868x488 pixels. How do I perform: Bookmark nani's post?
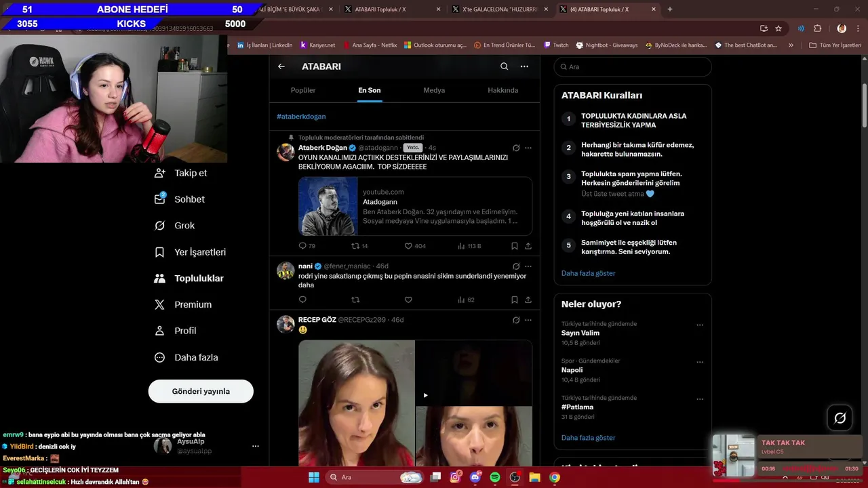click(x=515, y=300)
